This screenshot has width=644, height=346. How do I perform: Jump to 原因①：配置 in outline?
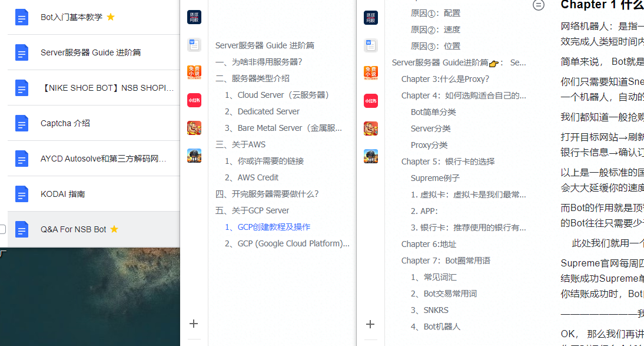[x=436, y=13]
